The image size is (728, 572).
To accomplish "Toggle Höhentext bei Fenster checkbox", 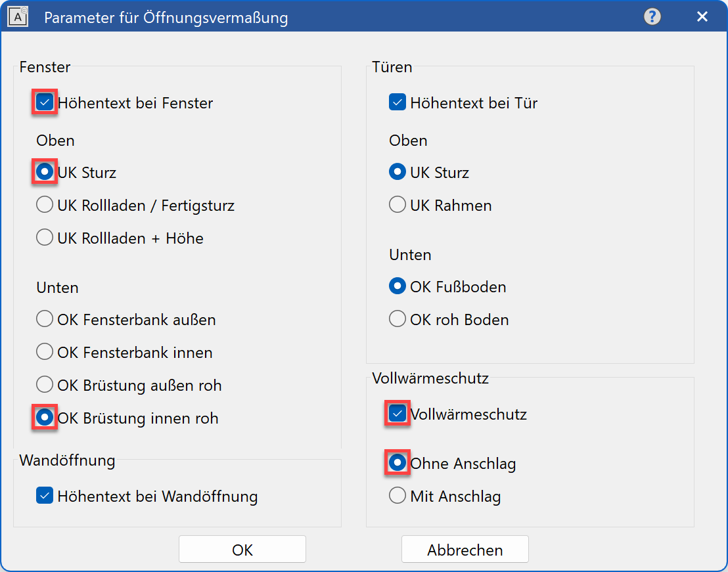I will pos(45,103).
